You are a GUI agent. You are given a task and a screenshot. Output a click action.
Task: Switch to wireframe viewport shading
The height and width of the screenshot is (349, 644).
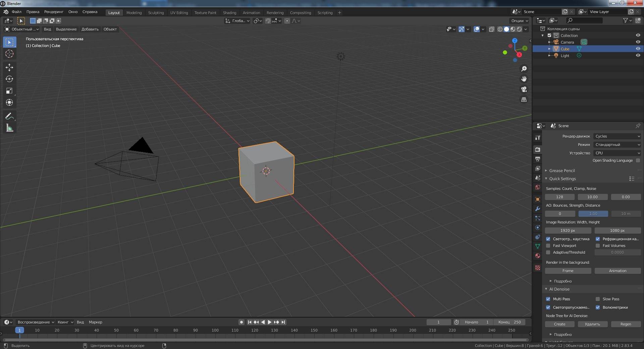[500, 29]
